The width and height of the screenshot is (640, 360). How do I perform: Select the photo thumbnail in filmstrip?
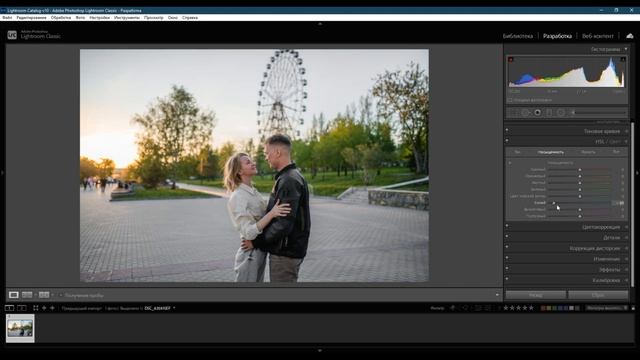20,329
